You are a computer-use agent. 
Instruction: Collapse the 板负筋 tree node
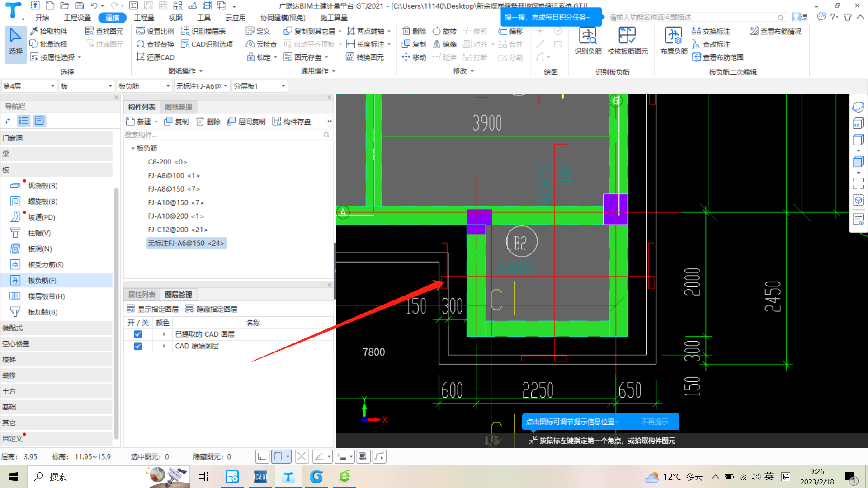pos(132,149)
